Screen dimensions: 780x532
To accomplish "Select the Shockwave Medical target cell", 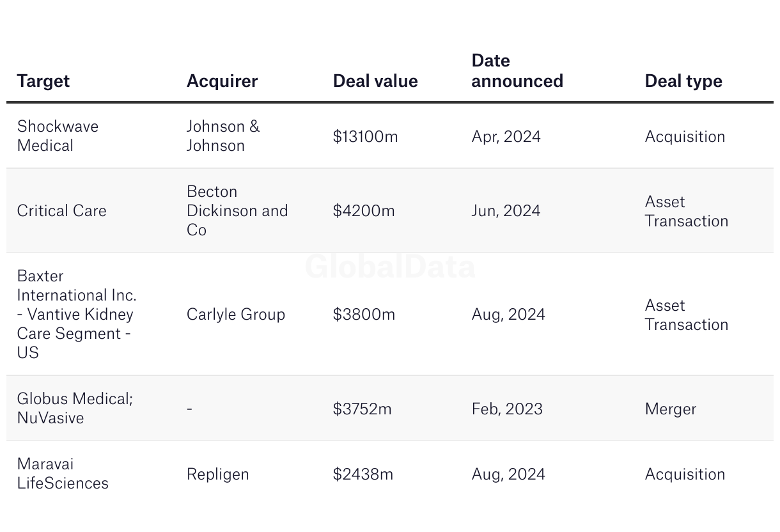I will [x=58, y=136].
